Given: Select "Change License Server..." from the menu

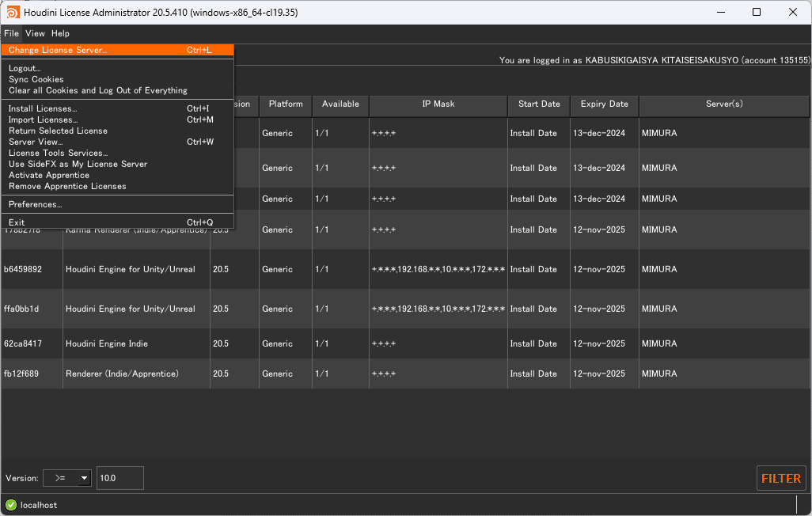Looking at the screenshot, I should coord(57,49).
